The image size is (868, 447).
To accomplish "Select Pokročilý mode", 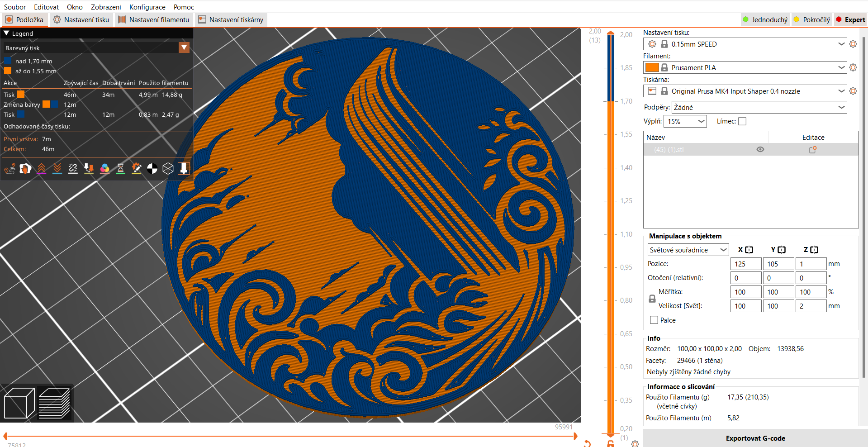I will [812, 19].
